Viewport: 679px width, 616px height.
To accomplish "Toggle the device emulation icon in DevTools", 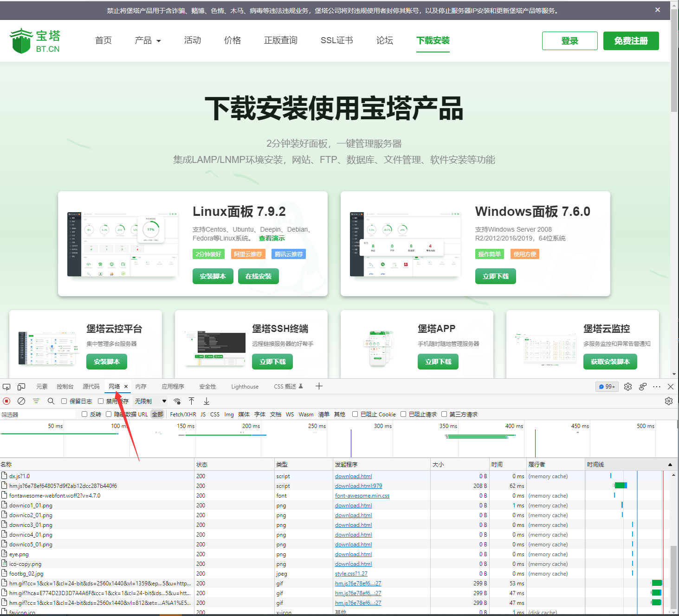I will point(21,387).
